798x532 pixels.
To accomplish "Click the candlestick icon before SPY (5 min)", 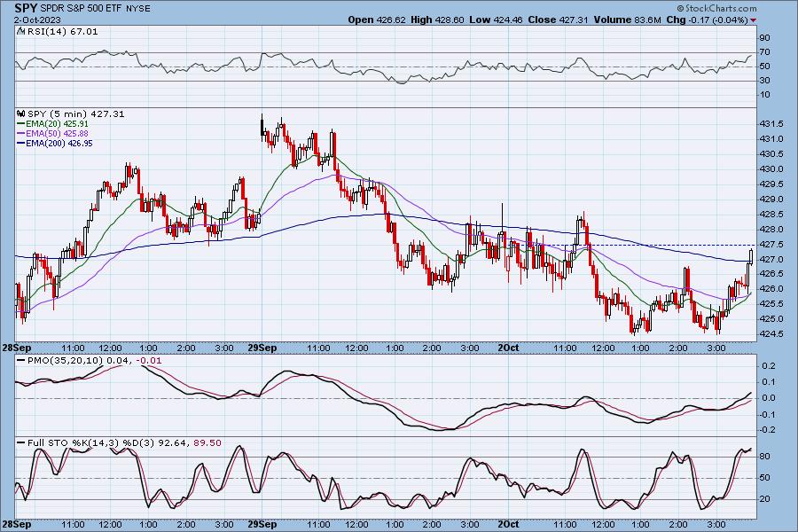I will coord(21,114).
